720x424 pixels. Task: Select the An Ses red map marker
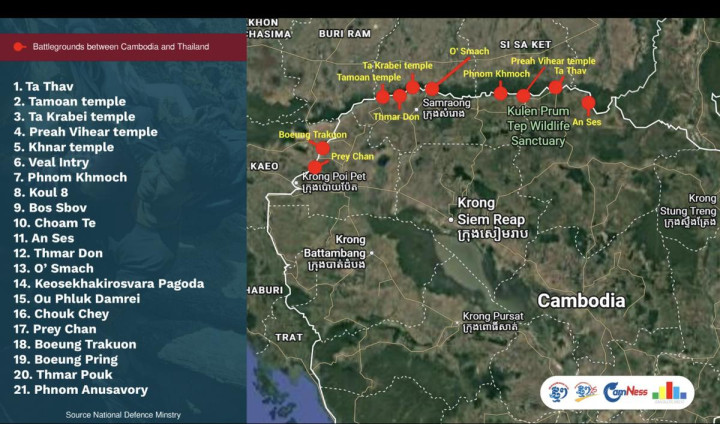(x=588, y=102)
